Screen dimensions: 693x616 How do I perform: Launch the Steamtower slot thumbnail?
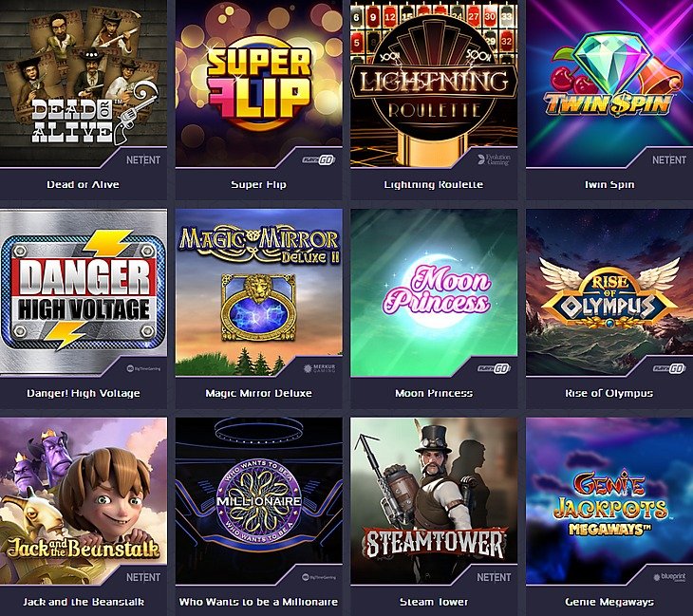434,501
